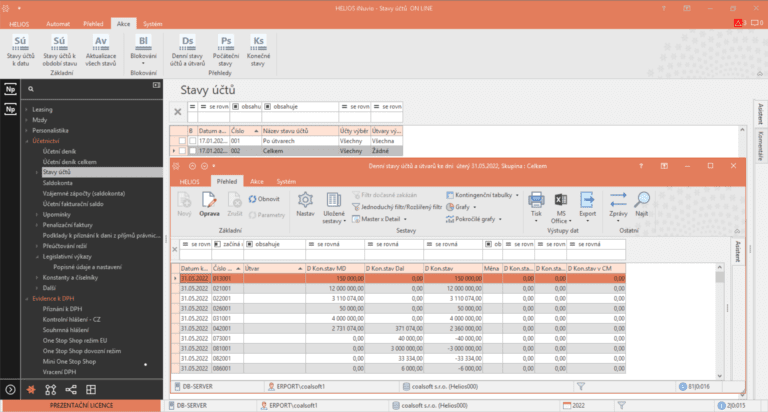Click obsahuje filter field under Útvar column
The height and width of the screenshot is (412, 768).
pyautogui.click(x=275, y=254)
